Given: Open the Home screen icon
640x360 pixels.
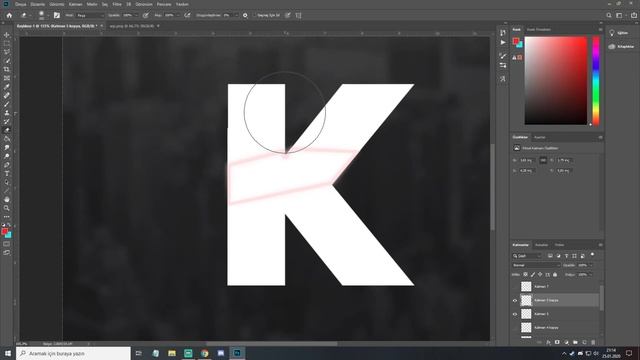Looking at the screenshot, I should 9,15.
